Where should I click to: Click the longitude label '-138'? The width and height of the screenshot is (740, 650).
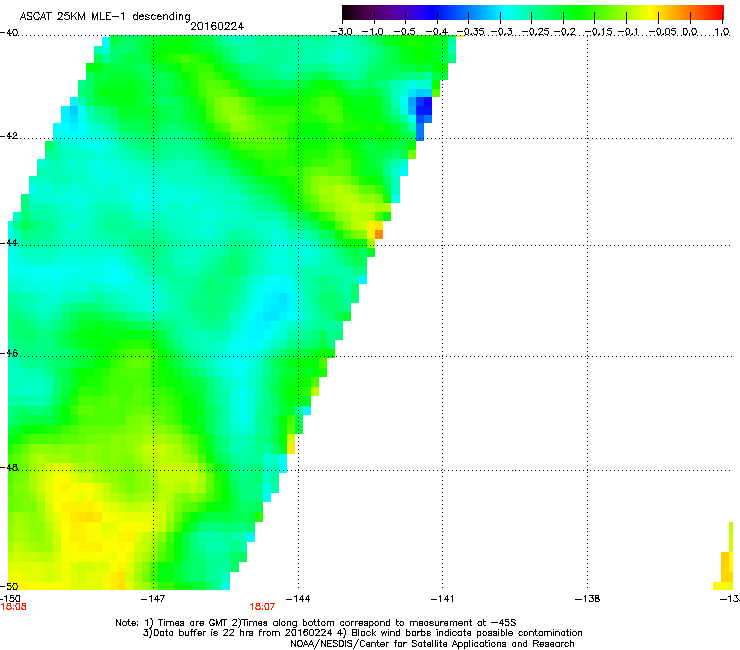(587, 599)
